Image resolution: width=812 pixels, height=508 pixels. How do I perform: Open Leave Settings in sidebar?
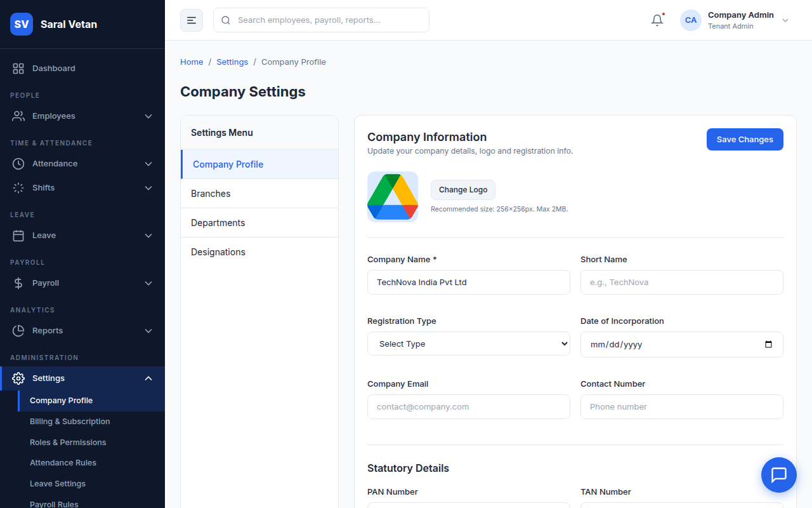pos(91,484)
